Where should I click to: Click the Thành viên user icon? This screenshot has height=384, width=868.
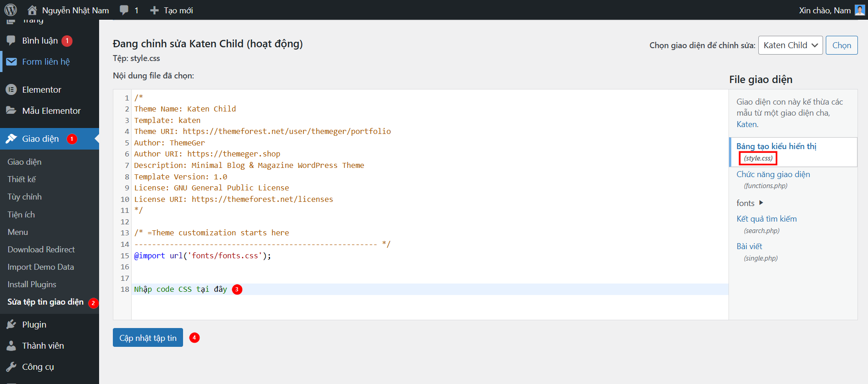[x=11, y=345]
